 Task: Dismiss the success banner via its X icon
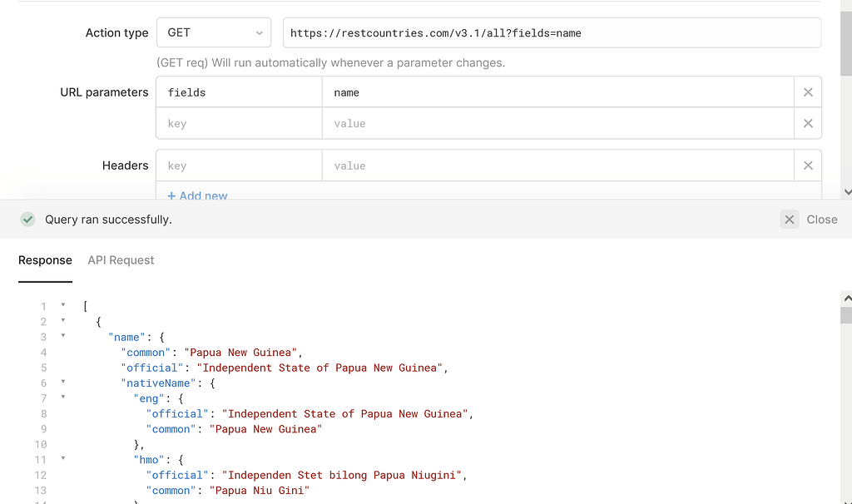point(789,219)
